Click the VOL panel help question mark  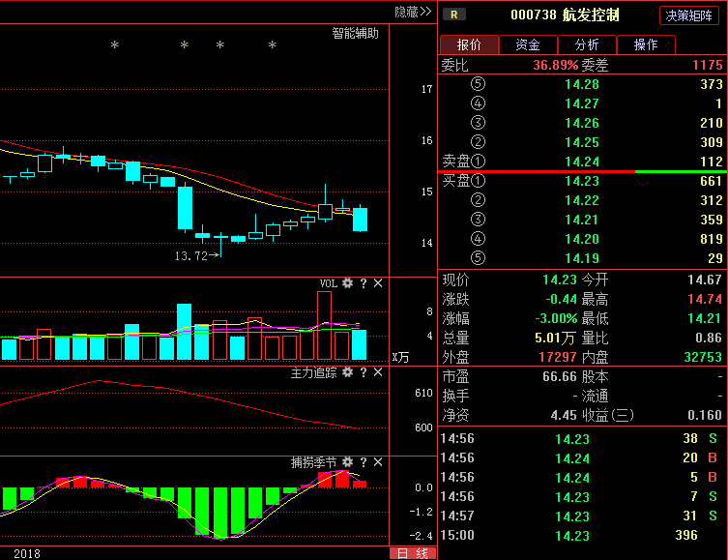(x=364, y=283)
